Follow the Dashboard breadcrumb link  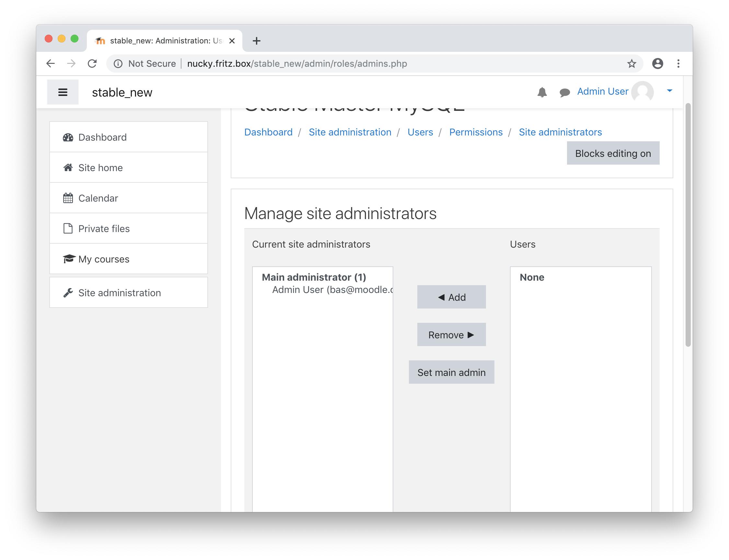[268, 132]
